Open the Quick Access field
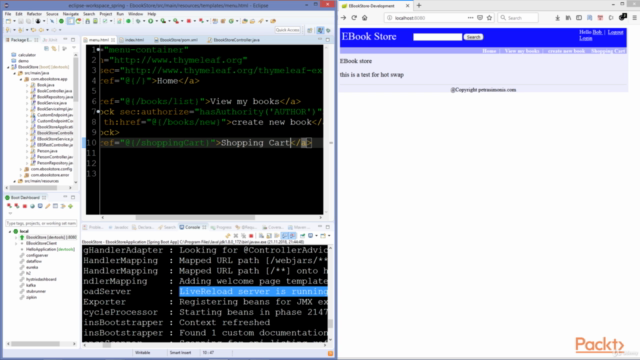Screen dimensions: 640x360 click(x=287, y=30)
